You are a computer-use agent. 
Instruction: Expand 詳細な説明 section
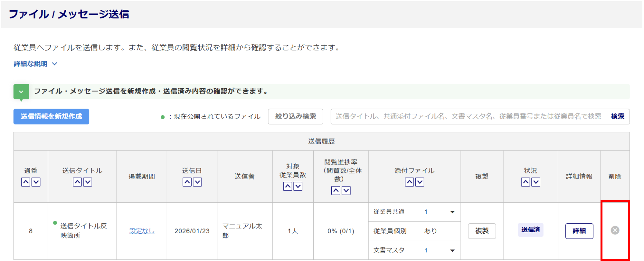[x=35, y=64]
